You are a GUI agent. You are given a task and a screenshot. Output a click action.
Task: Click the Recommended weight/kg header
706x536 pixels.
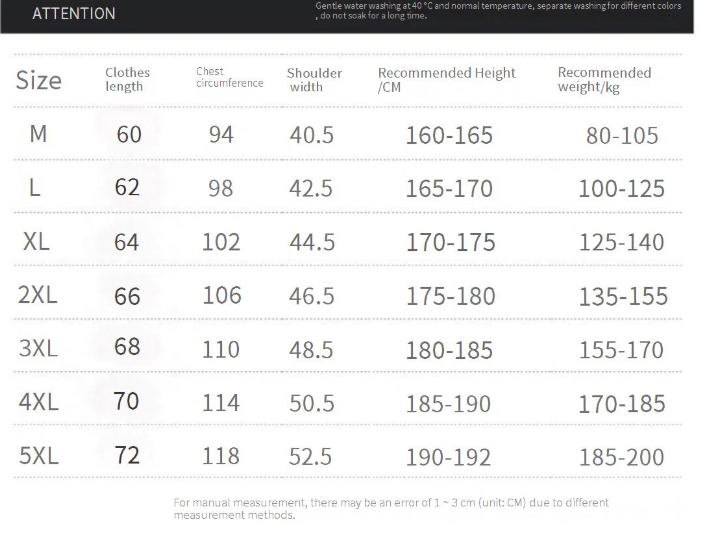604,80
